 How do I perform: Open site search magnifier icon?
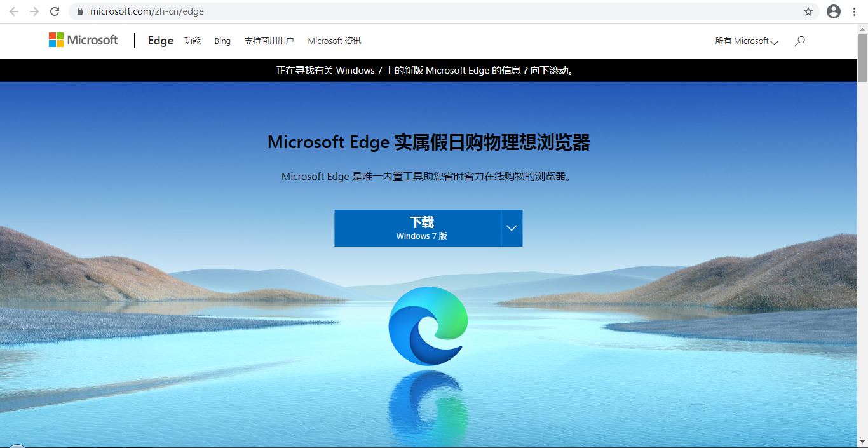tap(800, 41)
